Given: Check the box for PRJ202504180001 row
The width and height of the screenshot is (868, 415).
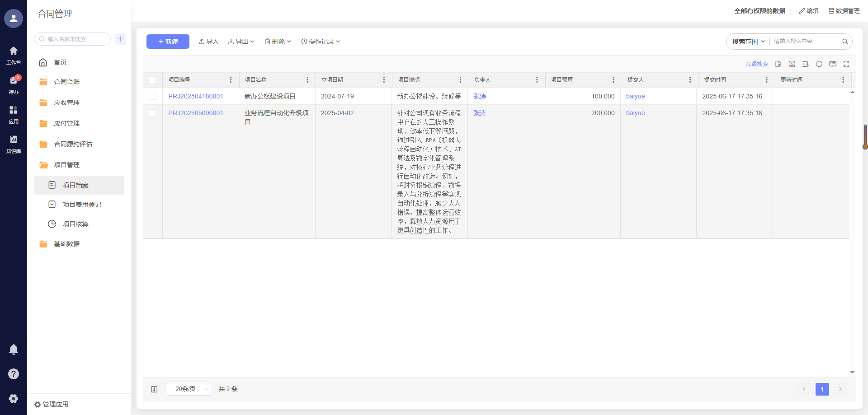Looking at the screenshot, I should coord(152,96).
